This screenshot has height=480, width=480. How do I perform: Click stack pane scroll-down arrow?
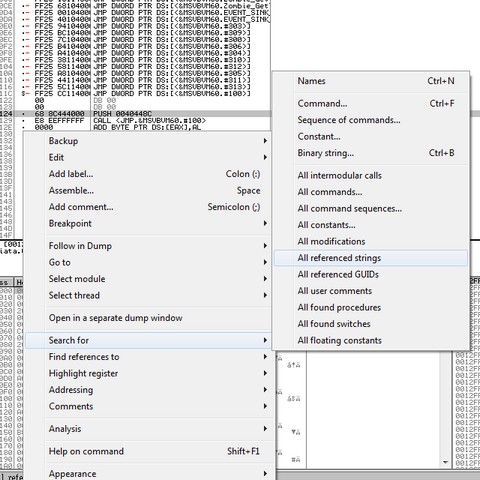pyautogui.click(x=445, y=462)
